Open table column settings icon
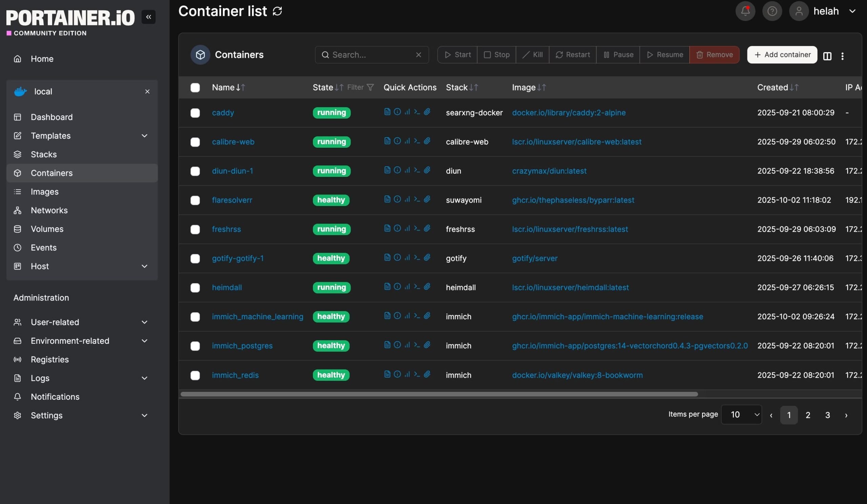Image resolution: width=867 pixels, height=504 pixels. (x=827, y=56)
